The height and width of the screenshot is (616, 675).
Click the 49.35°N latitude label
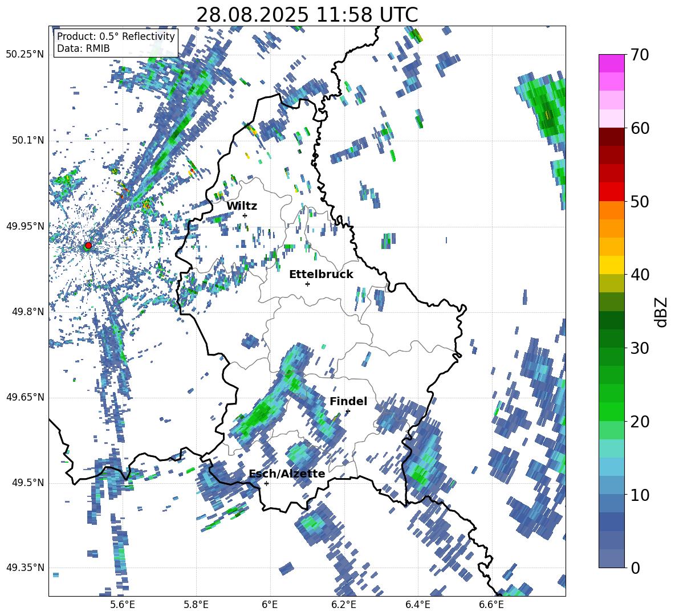pos(25,568)
